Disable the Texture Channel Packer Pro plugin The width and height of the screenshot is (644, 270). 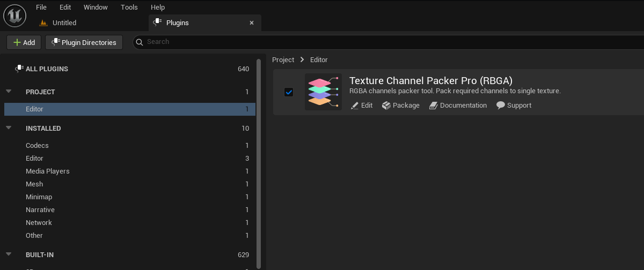[x=289, y=92]
